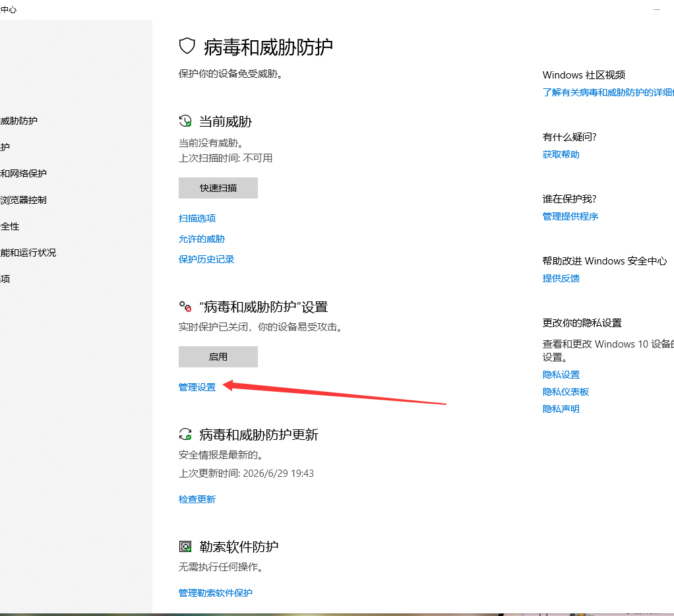Open 了解有关病毒和威胁防护的详细信息 link
This screenshot has width=674, height=616.
[608, 92]
